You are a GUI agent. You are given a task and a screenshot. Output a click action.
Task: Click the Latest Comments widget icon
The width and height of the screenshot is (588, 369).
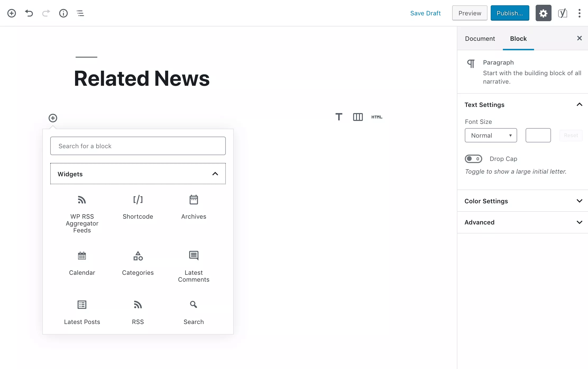point(194,255)
